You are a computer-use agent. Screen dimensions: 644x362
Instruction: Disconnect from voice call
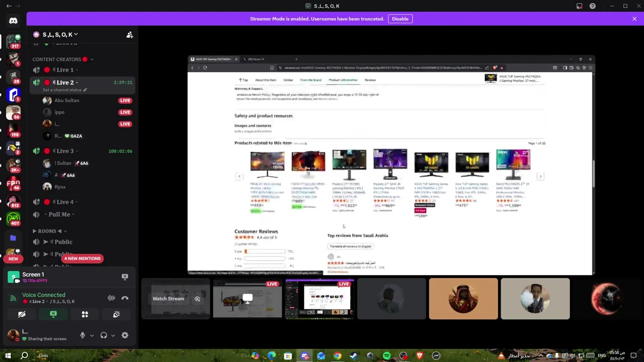(x=125, y=298)
